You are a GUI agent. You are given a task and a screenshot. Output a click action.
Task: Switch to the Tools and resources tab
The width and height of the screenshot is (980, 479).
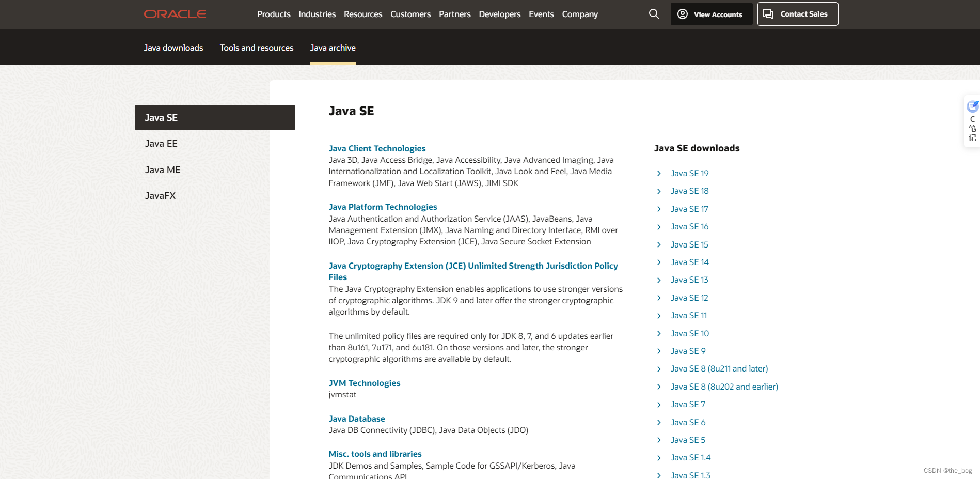[257, 48]
